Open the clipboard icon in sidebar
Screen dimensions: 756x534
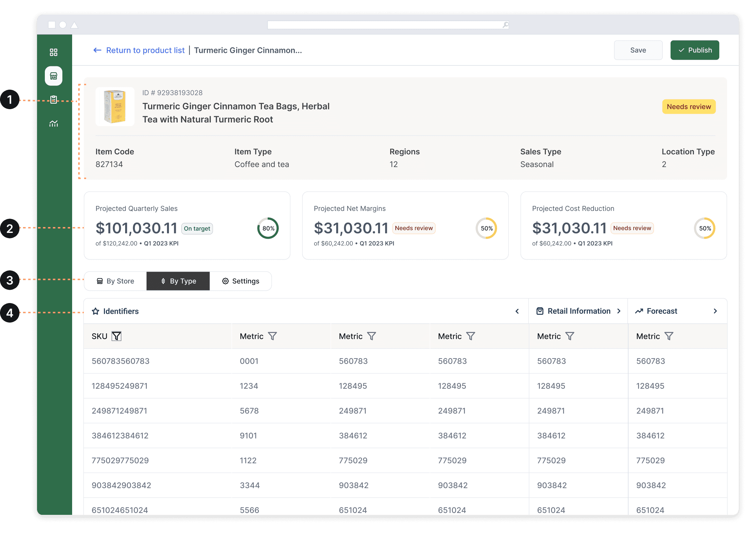[53, 99]
